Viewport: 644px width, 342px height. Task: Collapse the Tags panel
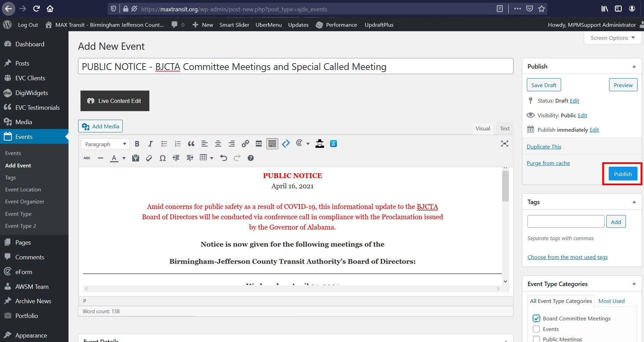[634, 202]
